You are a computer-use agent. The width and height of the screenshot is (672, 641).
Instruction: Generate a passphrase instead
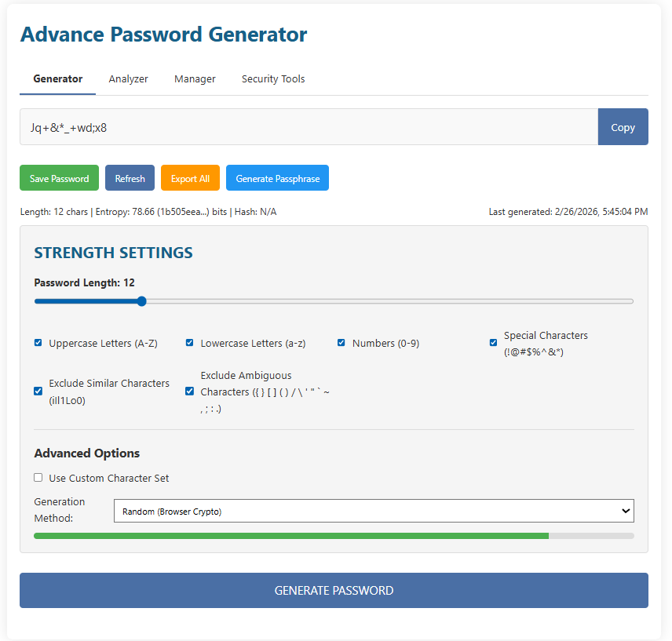[277, 177]
